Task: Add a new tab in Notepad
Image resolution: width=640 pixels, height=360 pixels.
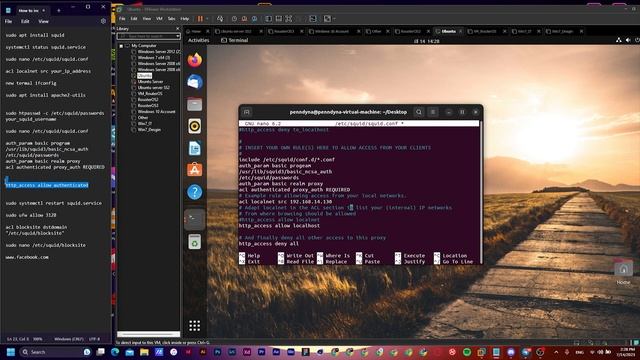Action: point(58,11)
